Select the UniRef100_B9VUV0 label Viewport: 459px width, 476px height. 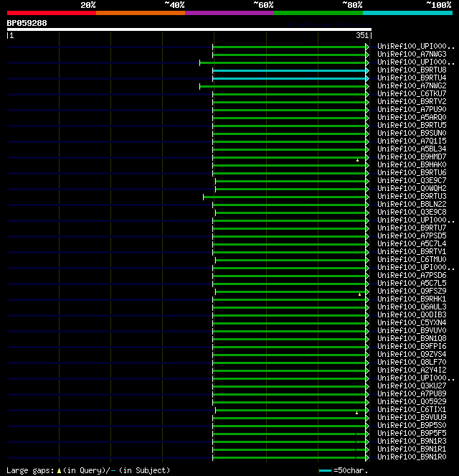[412, 330]
